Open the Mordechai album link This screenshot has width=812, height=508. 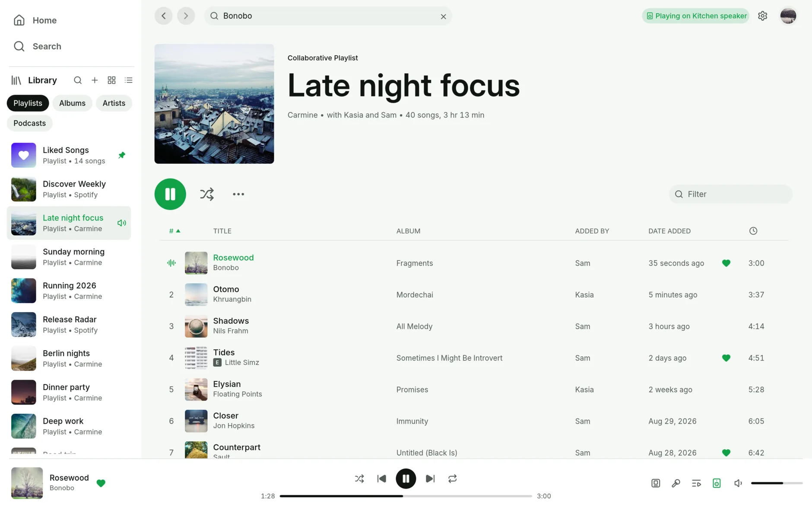(x=415, y=295)
